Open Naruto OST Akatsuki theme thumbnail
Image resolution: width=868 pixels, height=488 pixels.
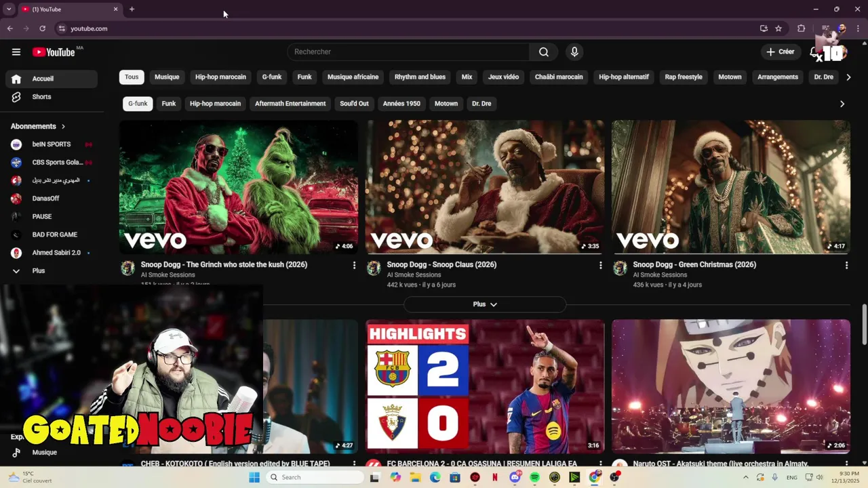[731, 386]
